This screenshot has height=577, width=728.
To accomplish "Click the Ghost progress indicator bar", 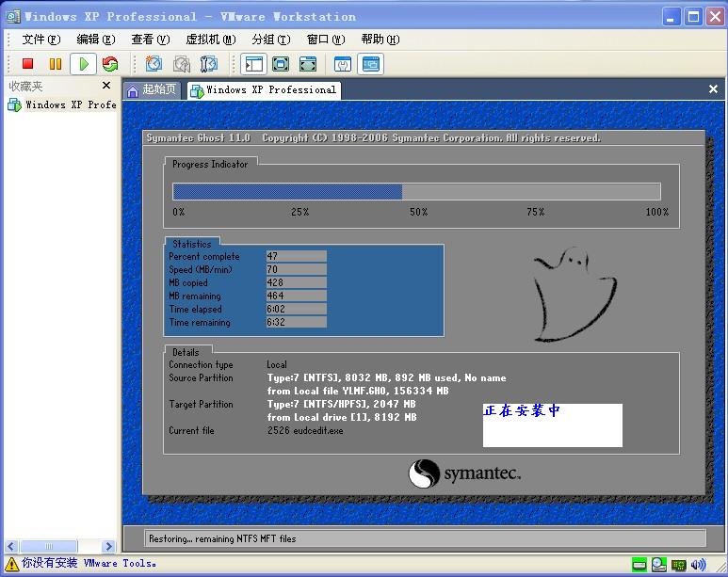I will pyautogui.click(x=416, y=192).
